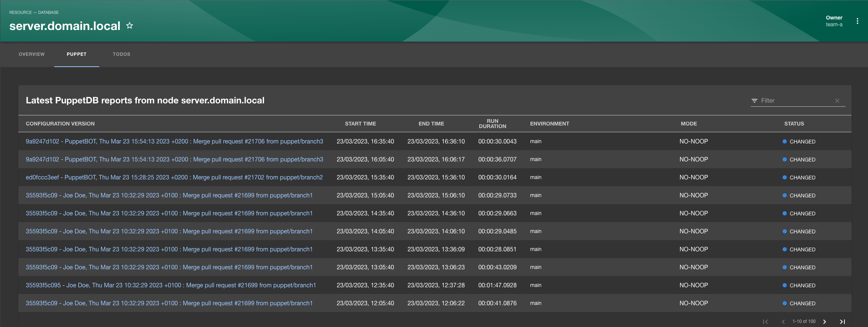Open 35593f5c09 report started at 12:05:40
The width and height of the screenshot is (868, 327).
[x=169, y=303]
